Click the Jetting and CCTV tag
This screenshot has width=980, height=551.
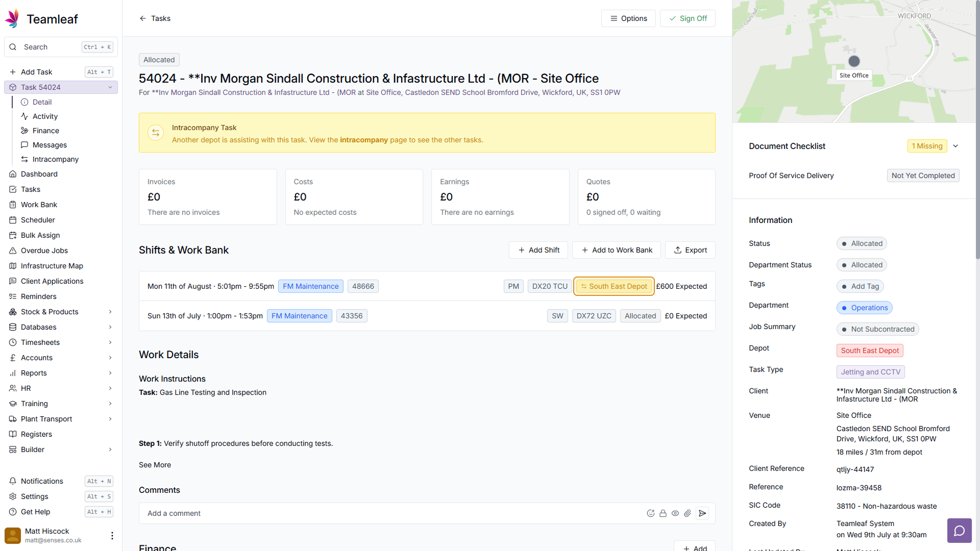870,372
